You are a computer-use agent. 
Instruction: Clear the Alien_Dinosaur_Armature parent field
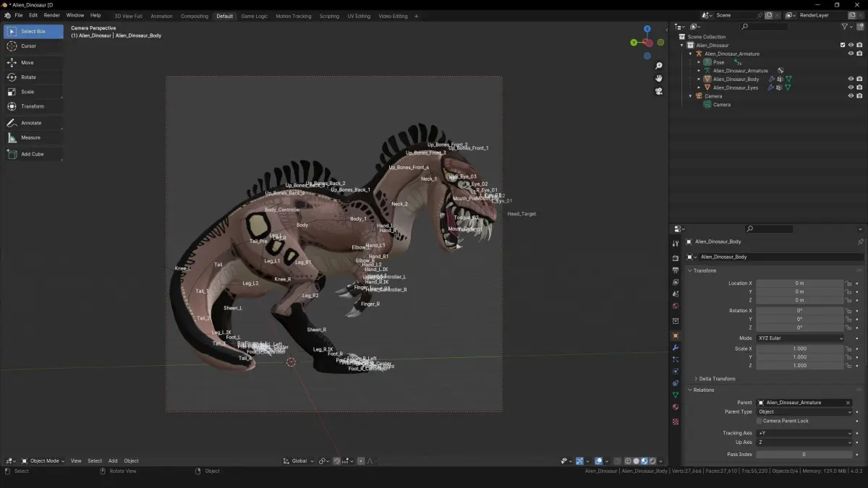tap(848, 403)
